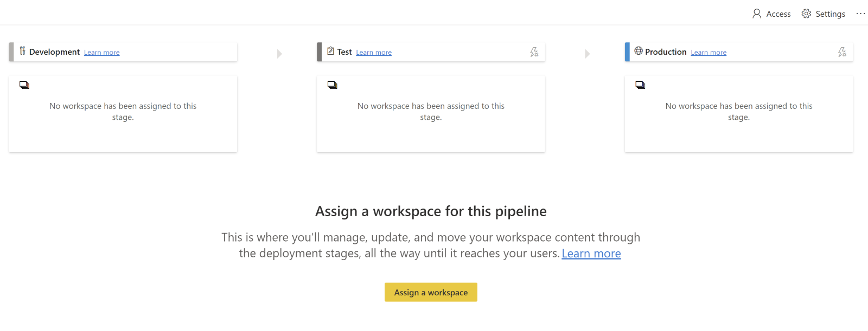The height and width of the screenshot is (331, 868).
Task: Open Learn more link beside Development
Action: [x=102, y=53]
